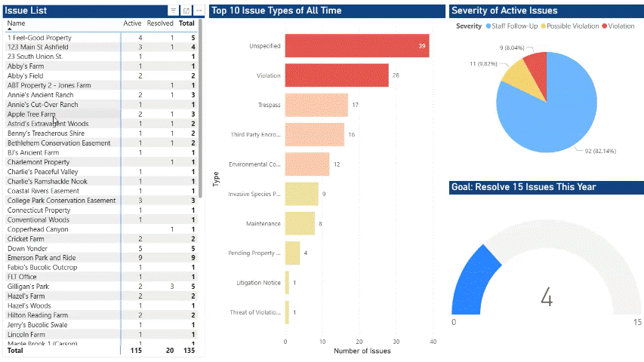Select 'Astrid's Extravagant Woods' row
644x362 pixels.
pyautogui.click(x=101, y=124)
